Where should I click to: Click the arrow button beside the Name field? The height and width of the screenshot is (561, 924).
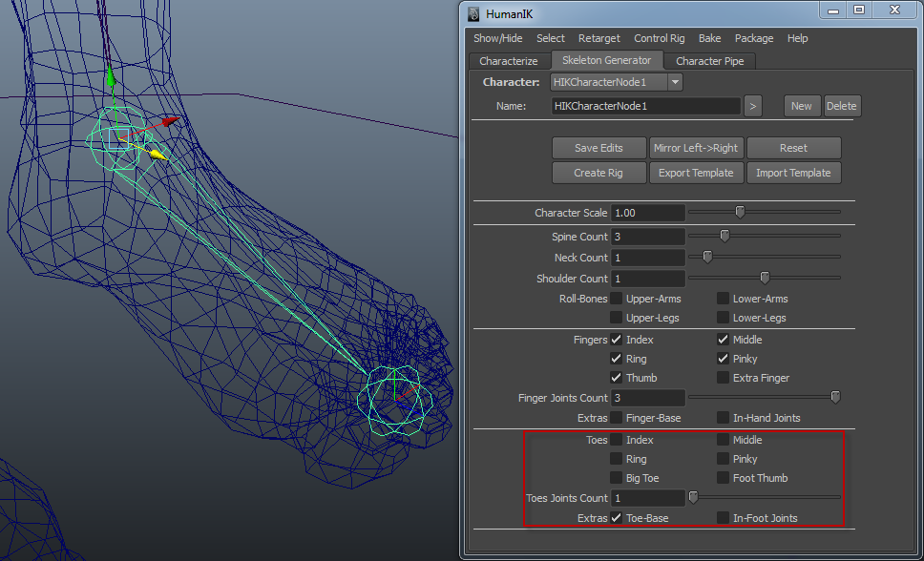753,106
